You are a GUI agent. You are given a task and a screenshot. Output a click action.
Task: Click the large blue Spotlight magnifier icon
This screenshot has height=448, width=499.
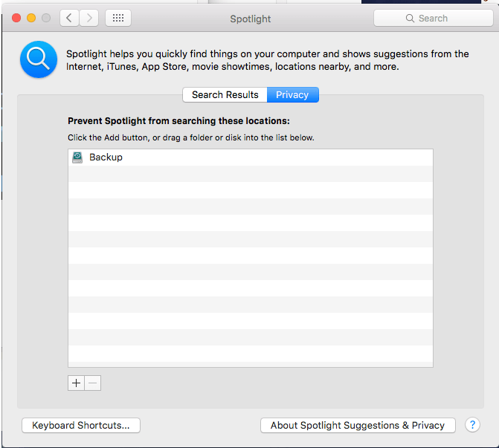[x=39, y=59]
